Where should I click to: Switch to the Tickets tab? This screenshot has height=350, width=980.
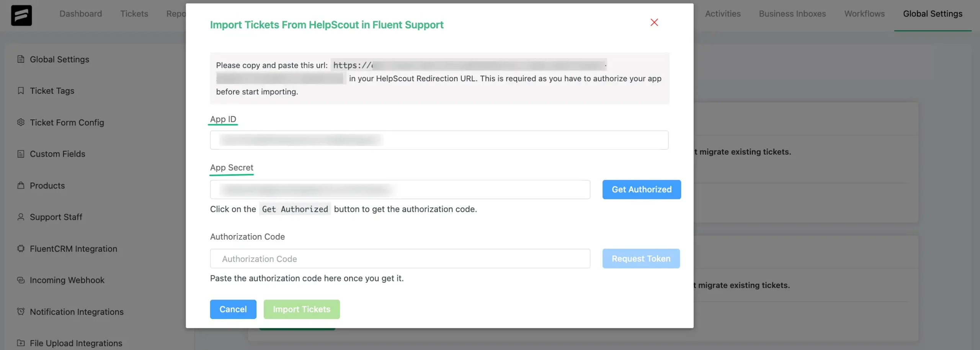pos(134,14)
